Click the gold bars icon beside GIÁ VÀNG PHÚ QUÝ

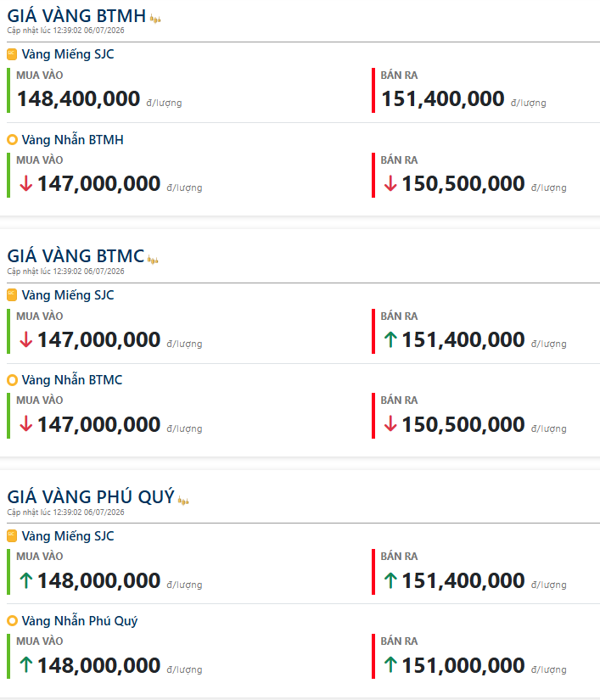(183, 501)
